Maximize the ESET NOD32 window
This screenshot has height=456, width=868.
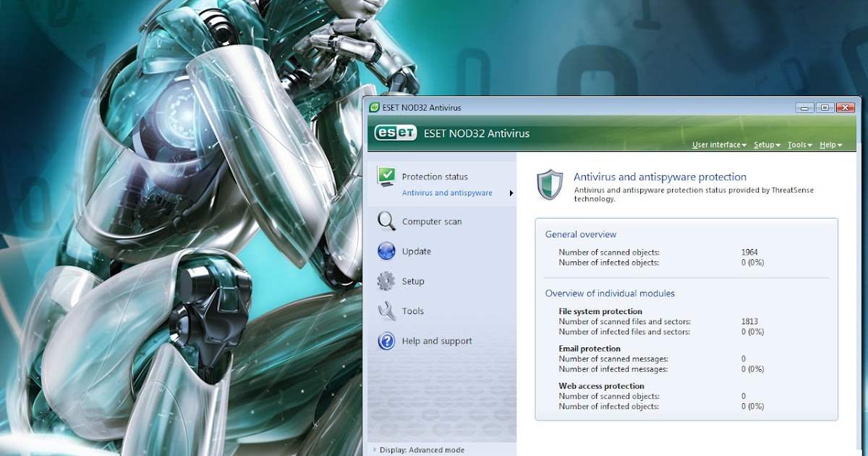pos(825,108)
